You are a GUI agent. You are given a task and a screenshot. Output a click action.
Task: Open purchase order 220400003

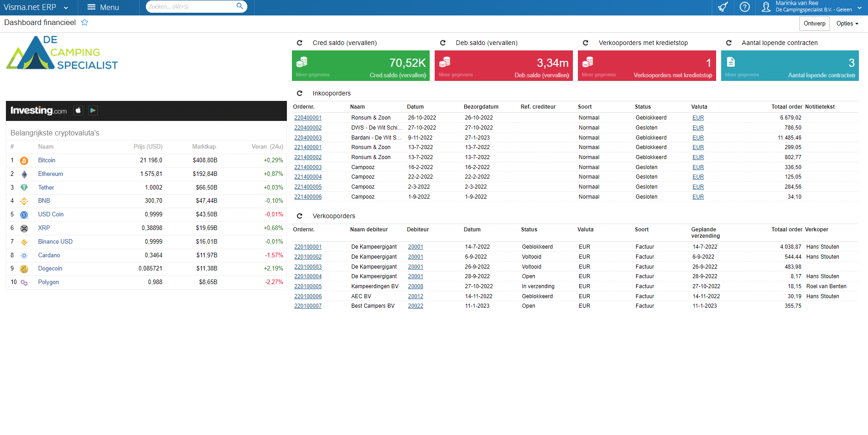pyautogui.click(x=308, y=138)
